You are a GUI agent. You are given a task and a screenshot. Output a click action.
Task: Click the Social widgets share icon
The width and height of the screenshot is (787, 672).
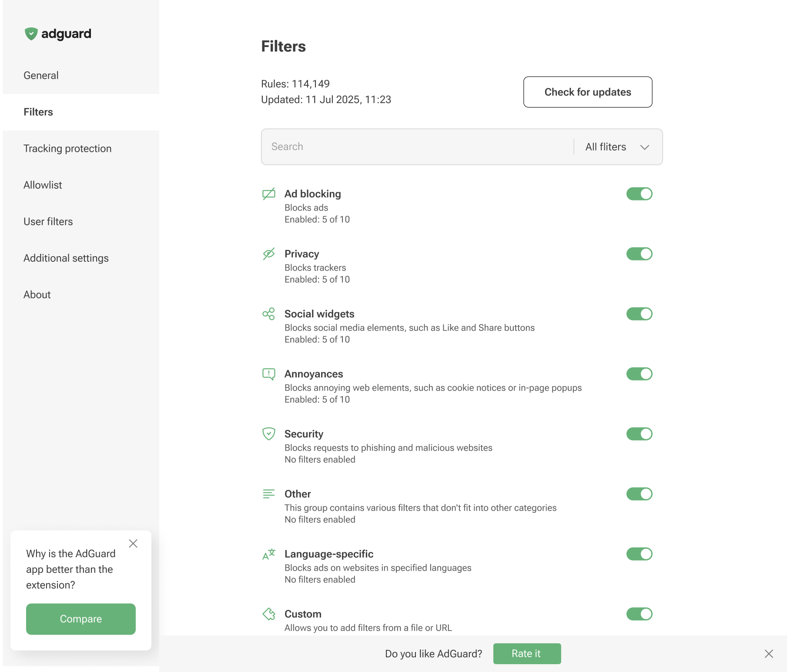[x=269, y=314]
